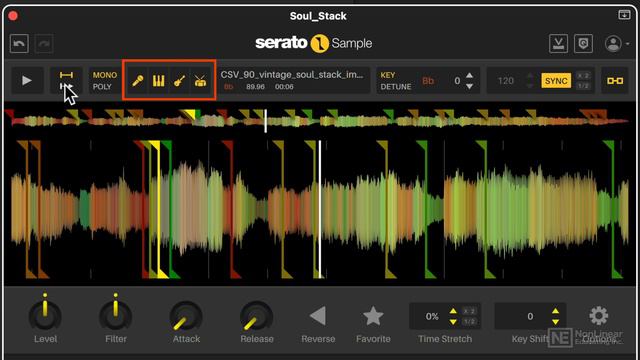The height and width of the screenshot is (360, 640).
Task: Enable POLY voice mode
Action: click(102, 87)
